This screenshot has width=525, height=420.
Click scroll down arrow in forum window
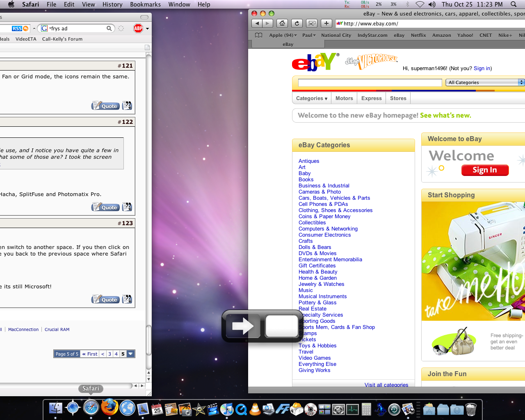coord(149,379)
